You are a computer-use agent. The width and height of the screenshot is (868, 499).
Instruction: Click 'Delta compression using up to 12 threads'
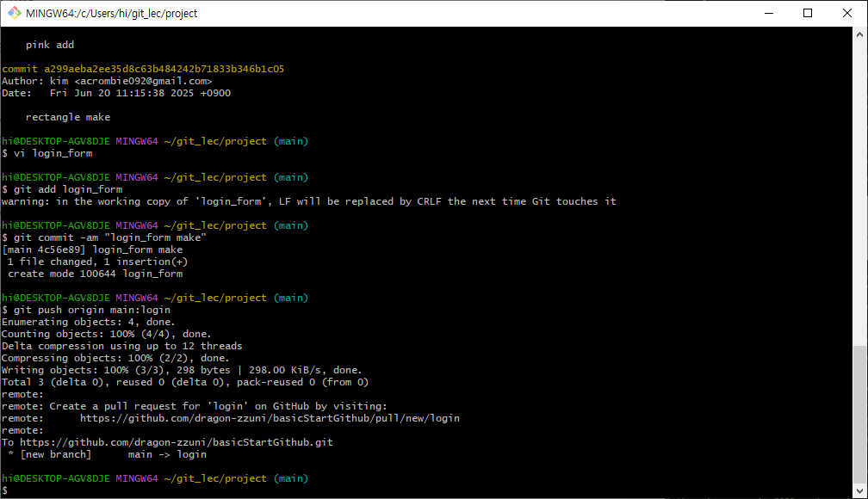click(x=121, y=346)
